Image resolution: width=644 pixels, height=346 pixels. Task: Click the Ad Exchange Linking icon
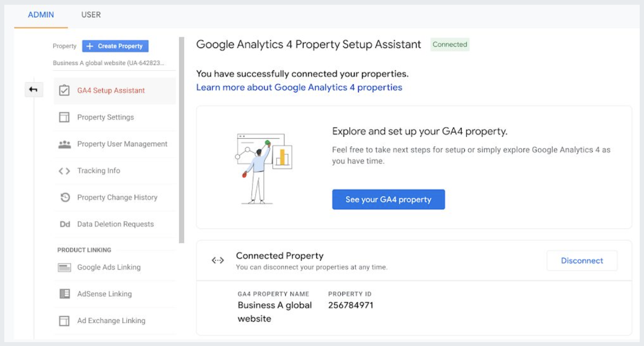click(64, 321)
